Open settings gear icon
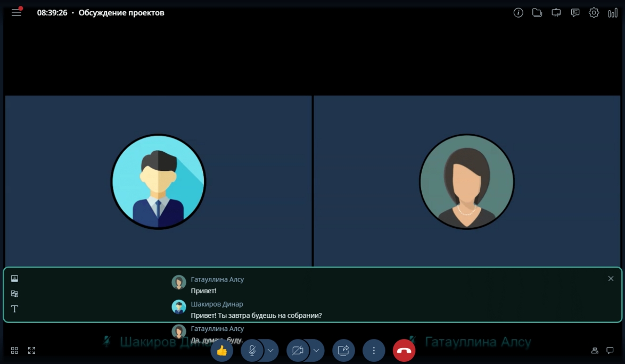This screenshot has height=364, width=625. click(594, 13)
